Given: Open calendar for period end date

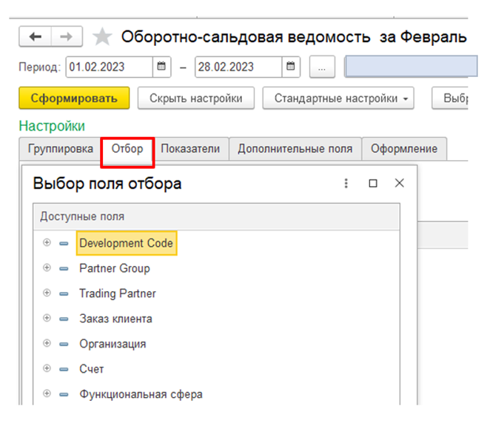Looking at the screenshot, I should 292,67.
